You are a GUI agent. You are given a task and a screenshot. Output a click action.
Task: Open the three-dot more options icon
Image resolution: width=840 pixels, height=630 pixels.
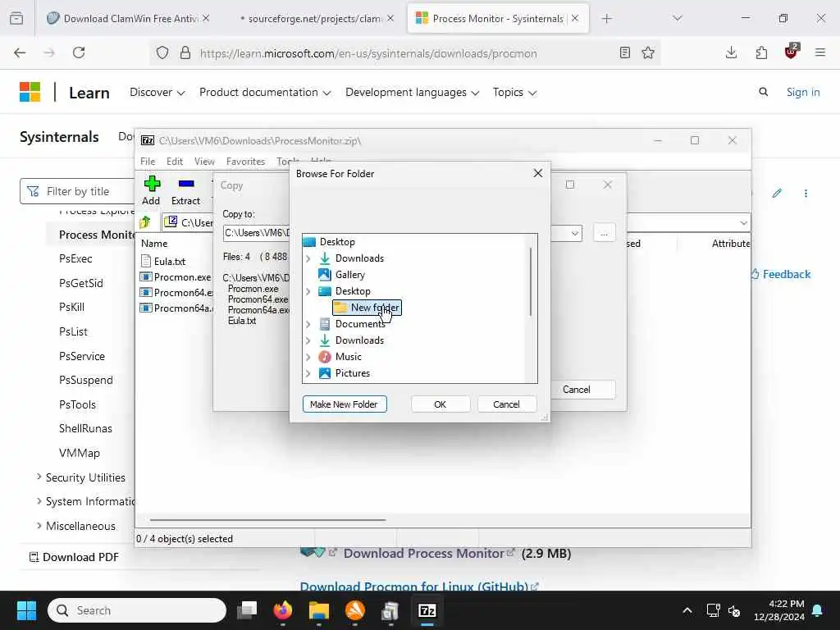pyautogui.click(x=806, y=193)
